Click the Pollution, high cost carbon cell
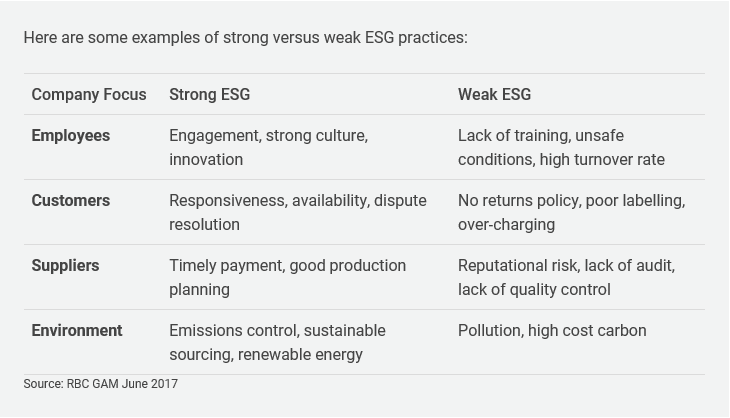This screenshot has height=418, width=730. tap(552, 331)
